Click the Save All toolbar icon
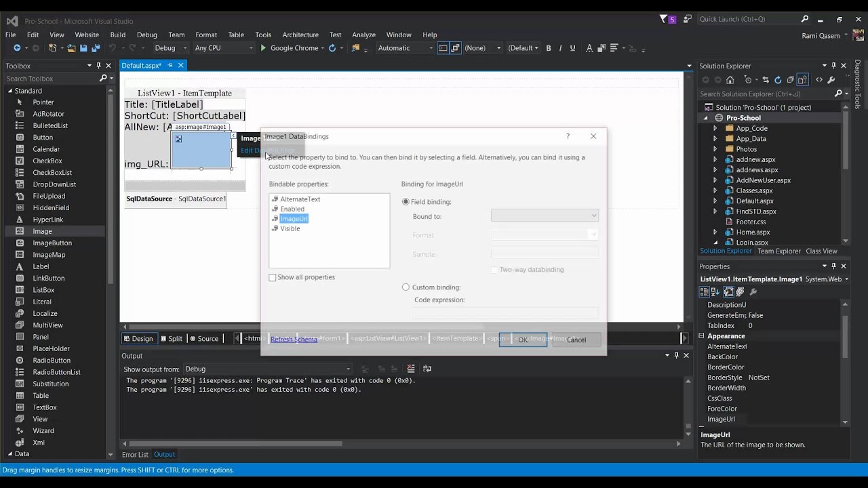The height and width of the screenshot is (488, 868). click(96, 48)
